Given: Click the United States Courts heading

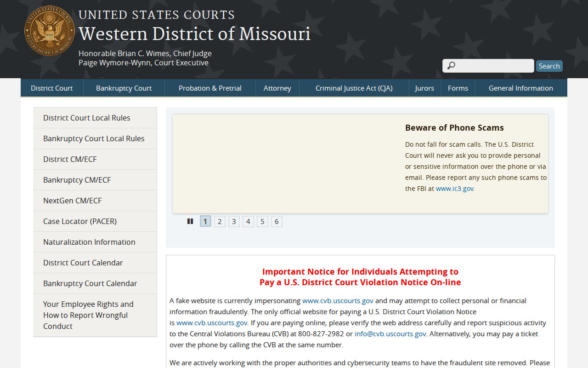Looking at the screenshot, I should click(x=157, y=15).
